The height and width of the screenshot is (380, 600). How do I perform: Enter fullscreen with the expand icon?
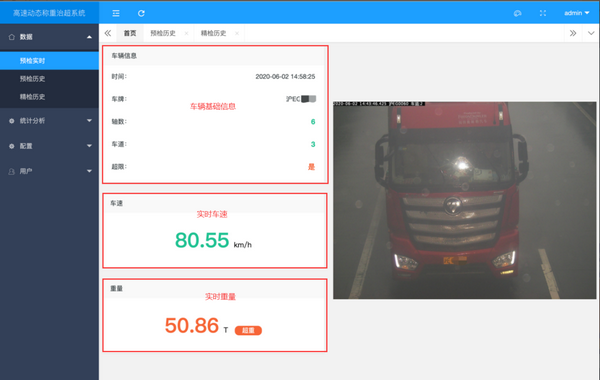[x=543, y=13]
